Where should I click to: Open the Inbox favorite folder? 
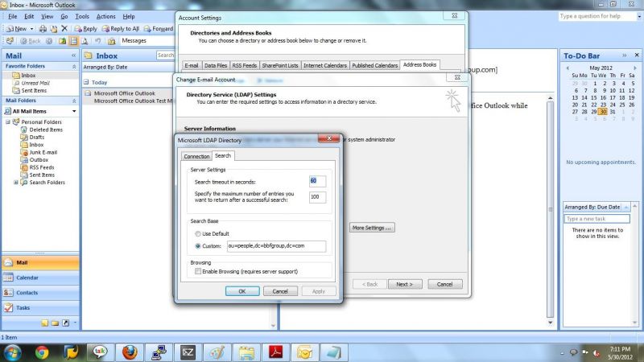28,76
